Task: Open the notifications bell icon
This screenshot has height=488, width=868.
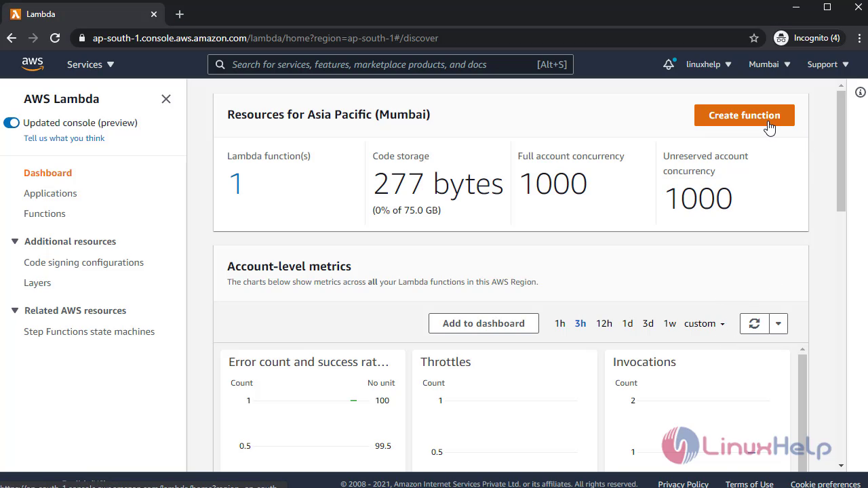Action: point(669,64)
